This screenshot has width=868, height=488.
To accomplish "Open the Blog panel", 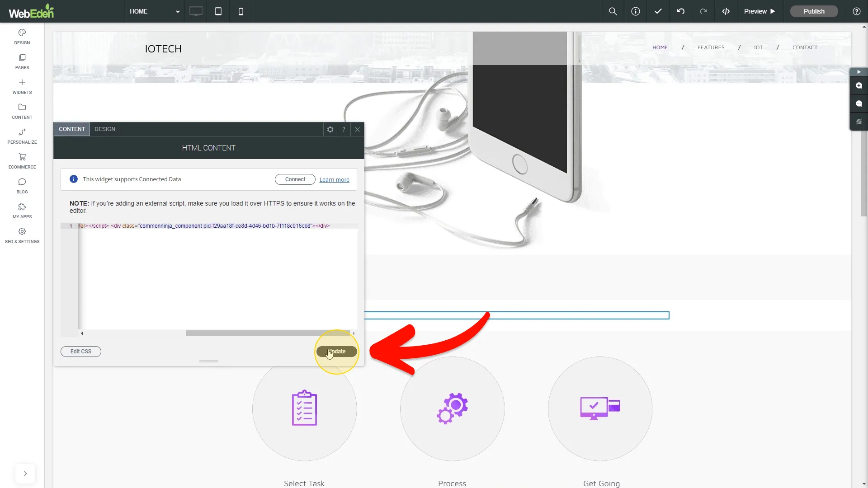I will (x=22, y=186).
